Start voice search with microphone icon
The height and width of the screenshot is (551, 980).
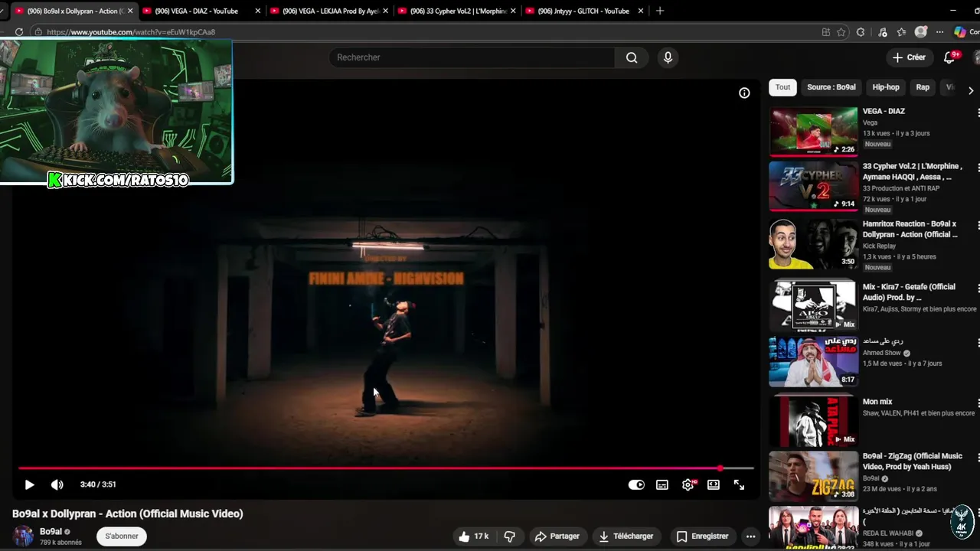668,57
